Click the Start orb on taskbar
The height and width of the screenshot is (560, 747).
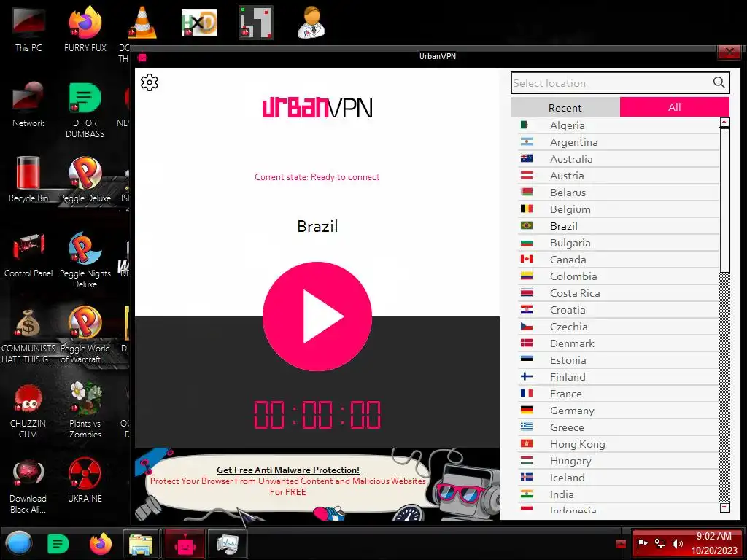(x=19, y=543)
